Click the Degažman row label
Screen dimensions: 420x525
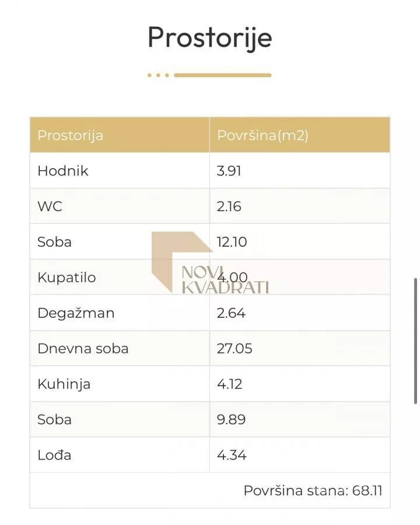[x=76, y=313]
